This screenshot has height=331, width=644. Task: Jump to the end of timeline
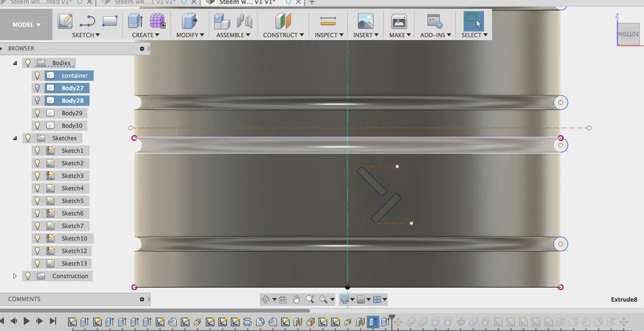point(53,321)
